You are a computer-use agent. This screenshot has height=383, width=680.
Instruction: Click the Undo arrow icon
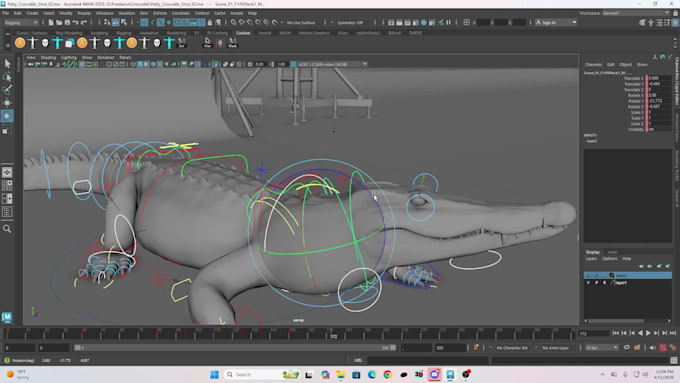click(75, 23)
